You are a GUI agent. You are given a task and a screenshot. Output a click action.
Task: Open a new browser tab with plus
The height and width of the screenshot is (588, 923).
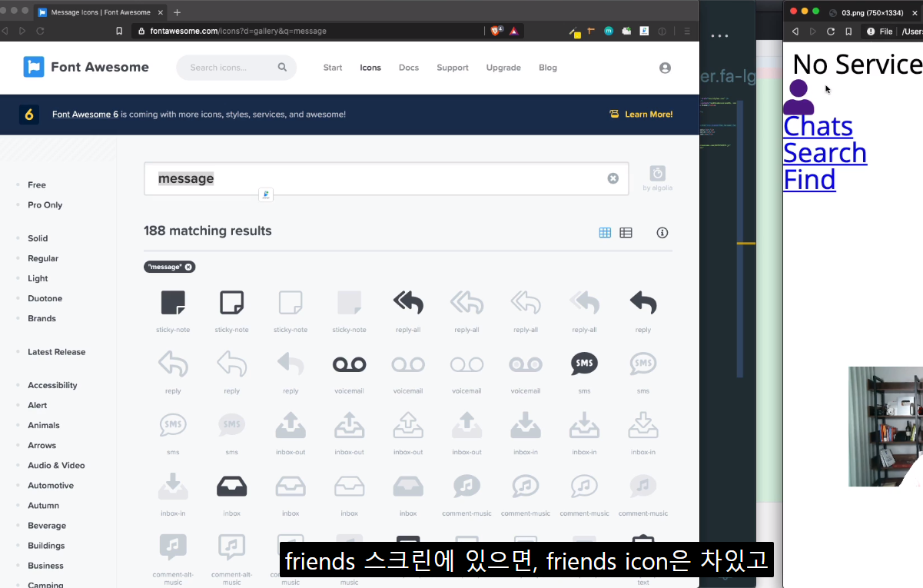(x=177, y=12)
